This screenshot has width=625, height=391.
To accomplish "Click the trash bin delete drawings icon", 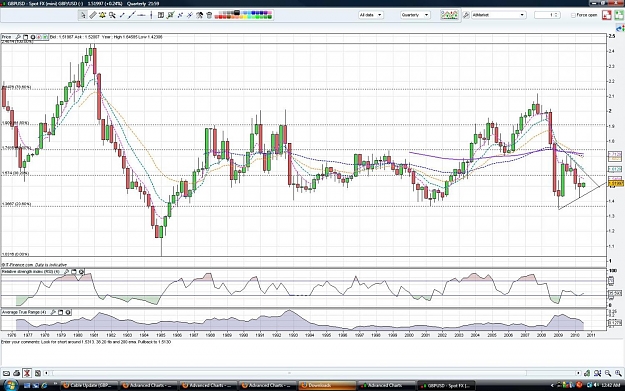I will [x=209, y=15].
